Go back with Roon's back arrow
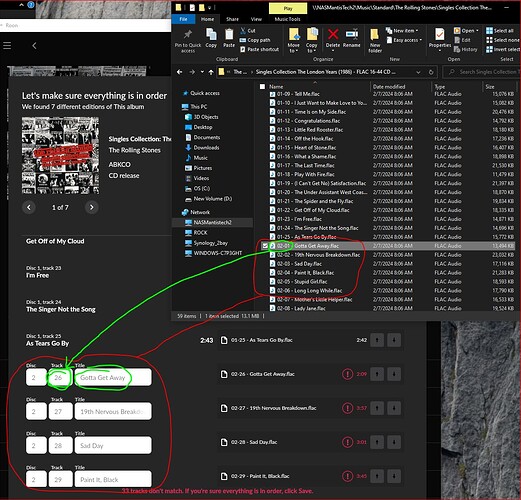The width and height of the screenshot is (521, 500). coord(34,46)
